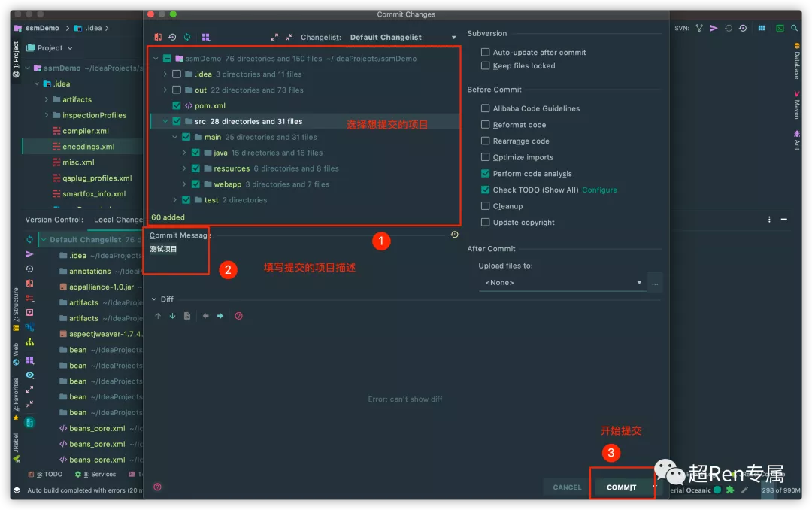Collapse the main directory node

tap(174, 138)
